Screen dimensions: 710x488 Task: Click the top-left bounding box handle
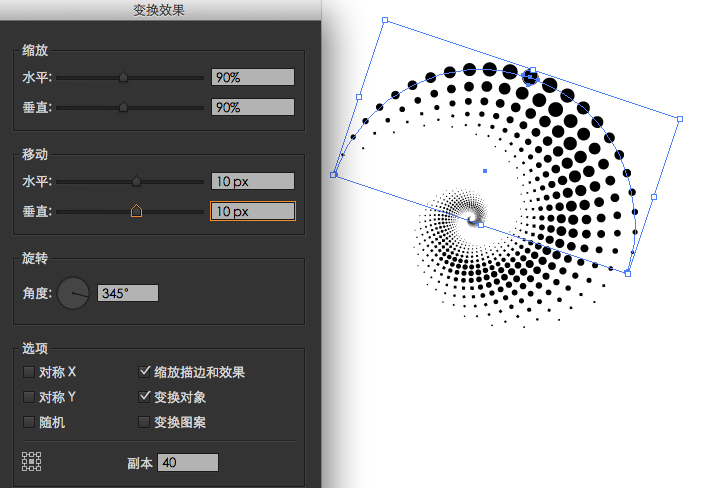pos(385,20)
